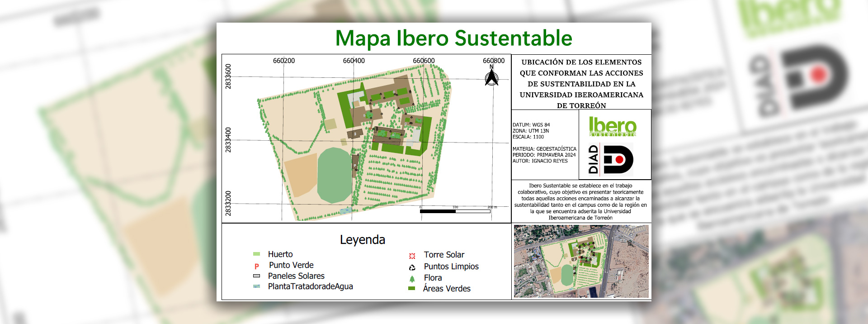
Task: Click the easting label "660600"
Action: point(424,61)
